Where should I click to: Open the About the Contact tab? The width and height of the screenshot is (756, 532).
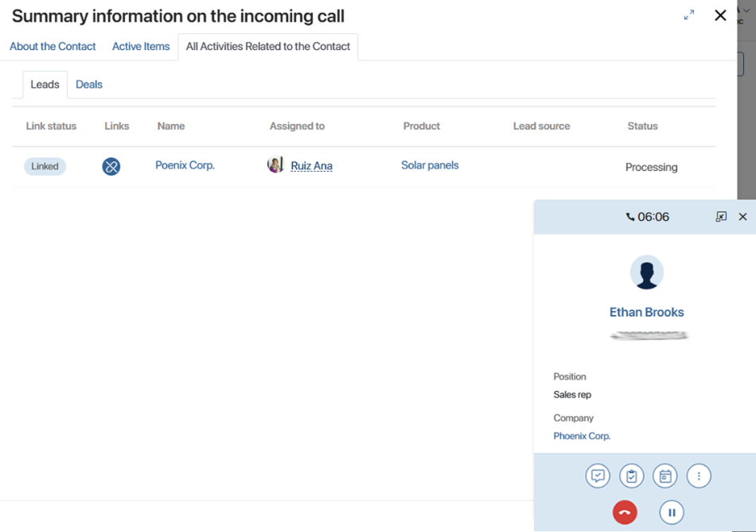53,46
